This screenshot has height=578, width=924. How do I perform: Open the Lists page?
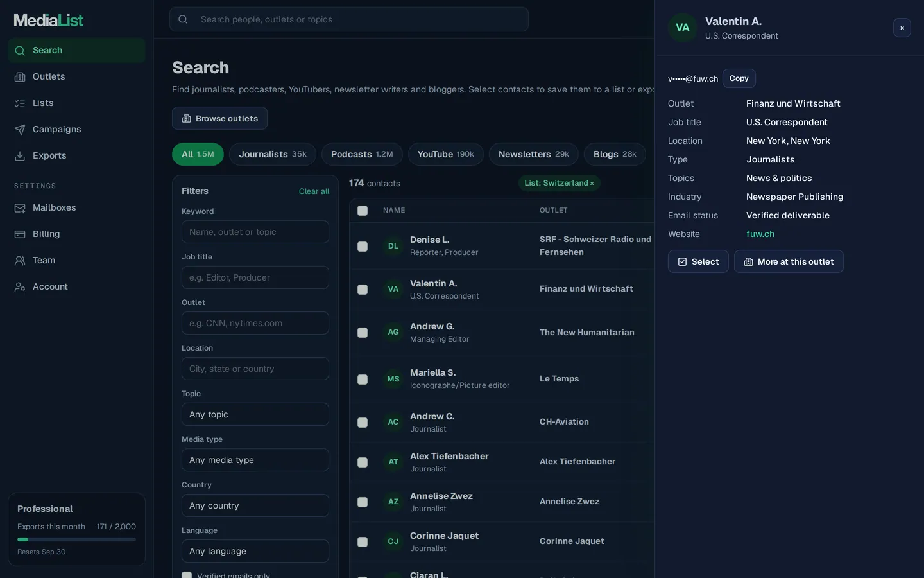76,103
